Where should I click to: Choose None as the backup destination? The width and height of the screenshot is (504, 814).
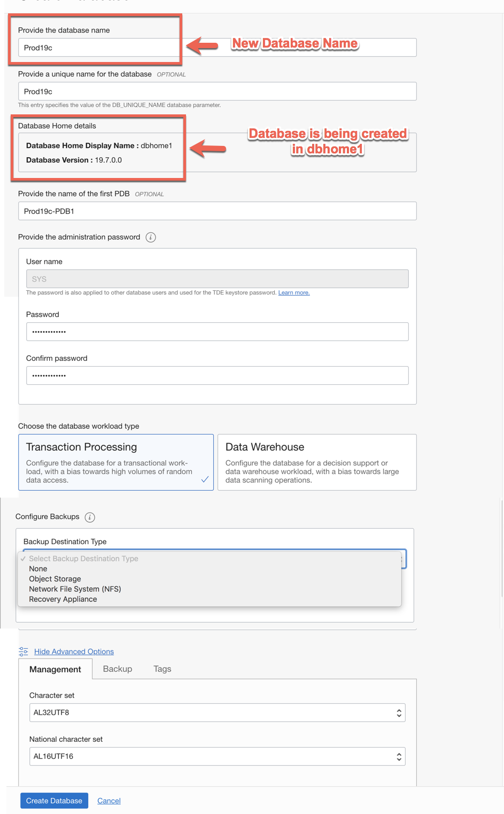point(38,569)
